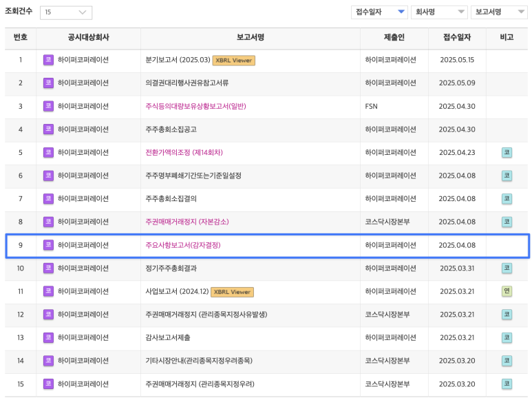Screen dimensions: 532x400
Task: Open the 정기주주총회결과 report
Action: click(x=171, y=269)
